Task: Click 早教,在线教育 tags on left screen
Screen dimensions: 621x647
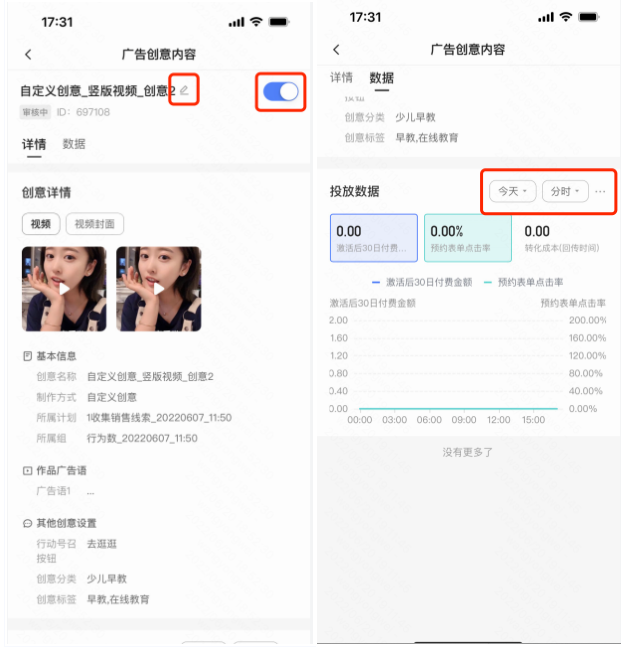Action: [x=118, y=600]
